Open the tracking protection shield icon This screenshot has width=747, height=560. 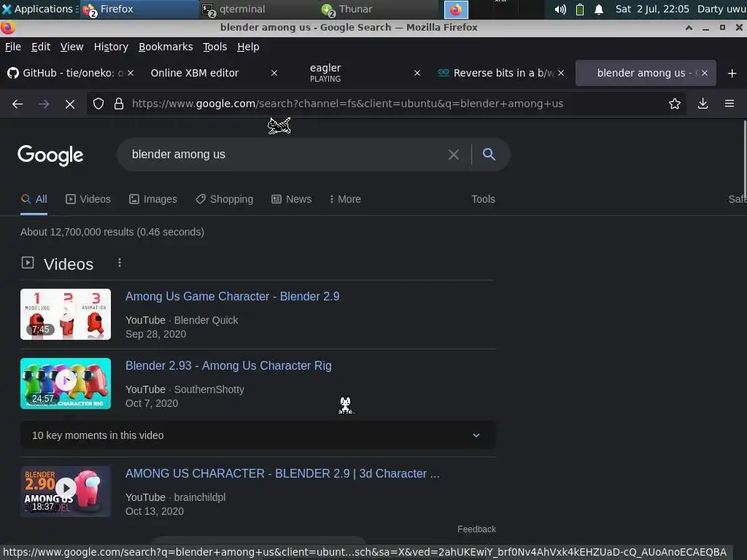pos(98,104)
